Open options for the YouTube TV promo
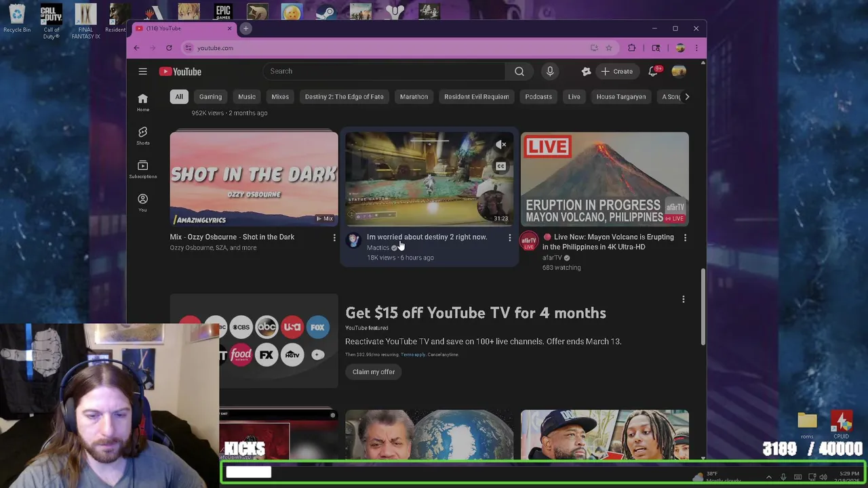 (683, 299)
